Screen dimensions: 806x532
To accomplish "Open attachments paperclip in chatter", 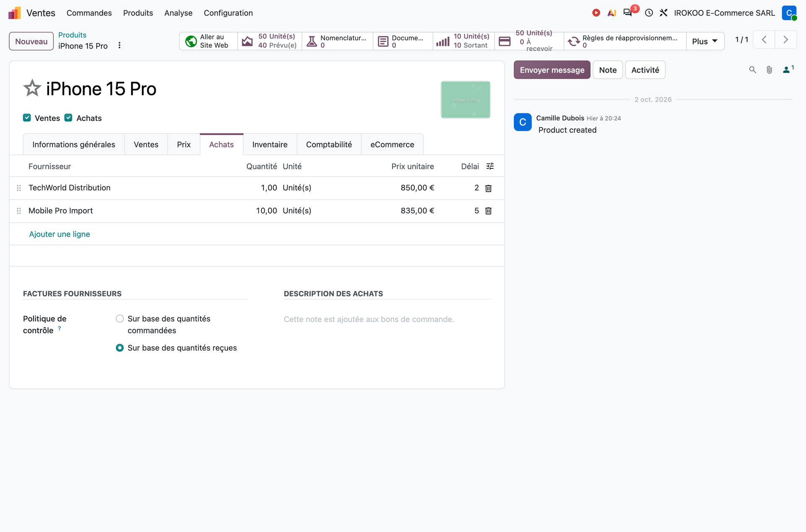I will tap(769, 70).
